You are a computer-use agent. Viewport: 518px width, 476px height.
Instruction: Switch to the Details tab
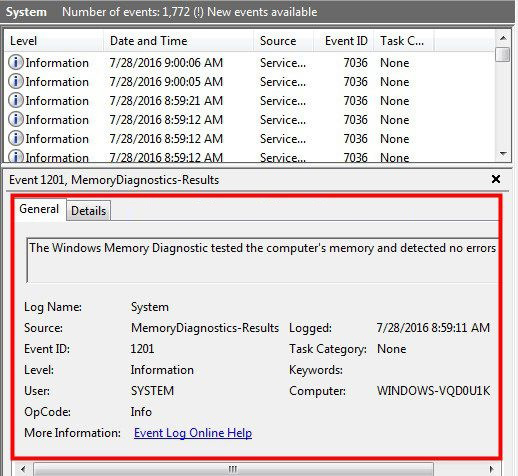pyautogui.click(x=88, y=211)
